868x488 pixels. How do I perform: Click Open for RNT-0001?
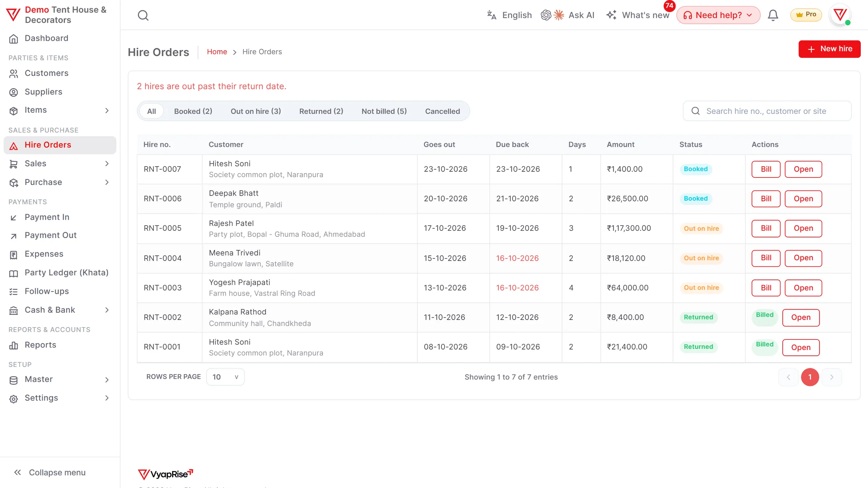click(801, 347)
